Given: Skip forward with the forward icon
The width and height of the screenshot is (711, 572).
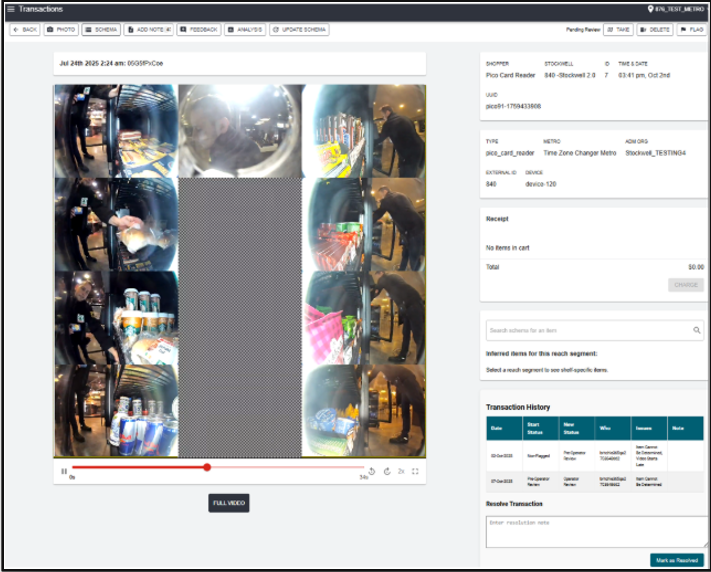Looking at the screenshot, I should click(x=386, y=471).
